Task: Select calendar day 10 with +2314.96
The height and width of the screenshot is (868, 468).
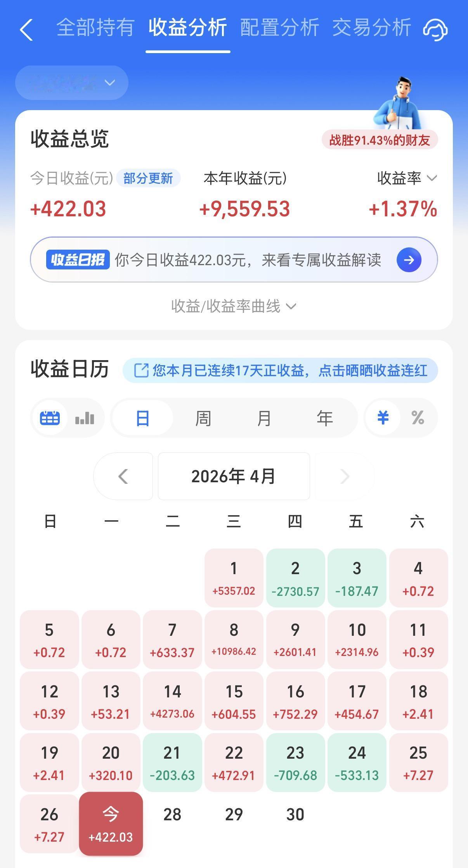Action: pos(357,639)
